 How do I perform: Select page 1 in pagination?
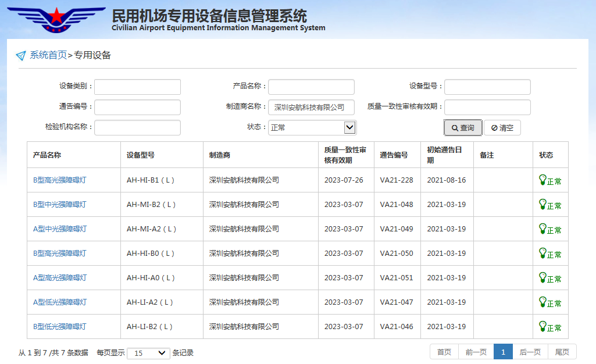(503, 352)
